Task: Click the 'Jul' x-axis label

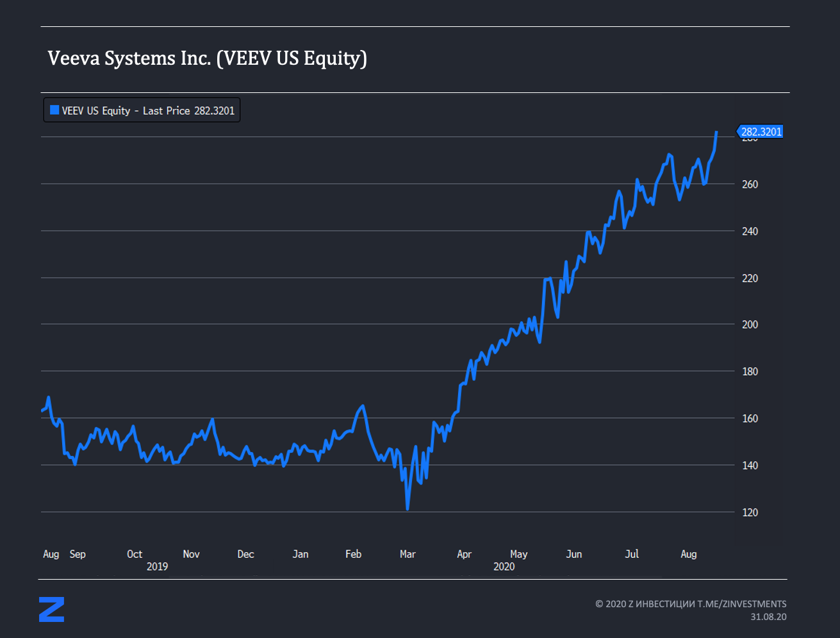Action: [632, 554]
